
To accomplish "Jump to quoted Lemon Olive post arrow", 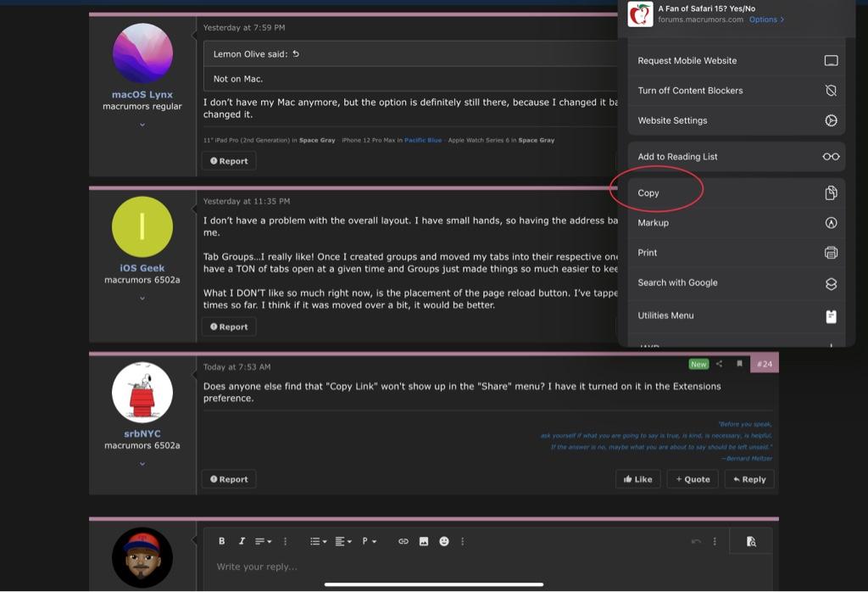I will point(296,53).
